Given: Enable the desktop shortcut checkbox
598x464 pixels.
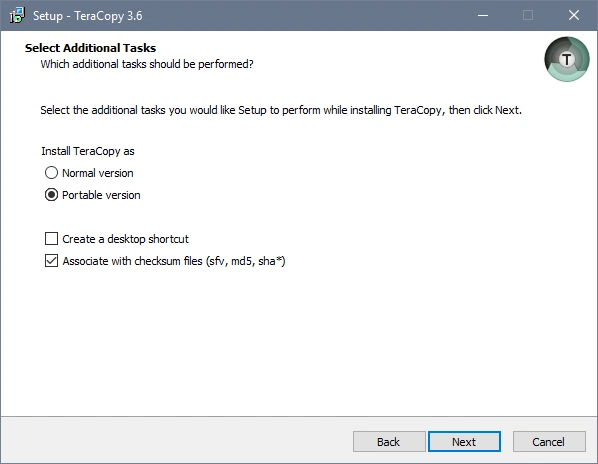Looking at the screenshot, I should (x=51, y=239).
